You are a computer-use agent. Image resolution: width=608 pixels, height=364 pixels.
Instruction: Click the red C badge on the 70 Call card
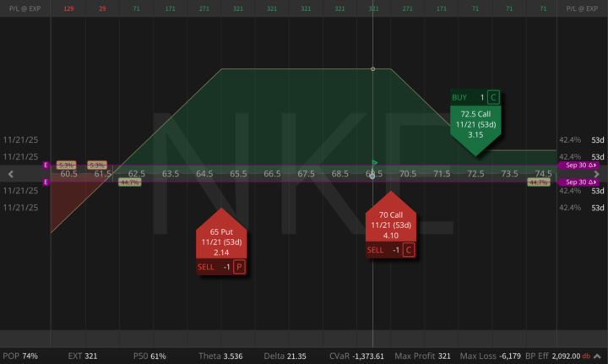[409, 250]
